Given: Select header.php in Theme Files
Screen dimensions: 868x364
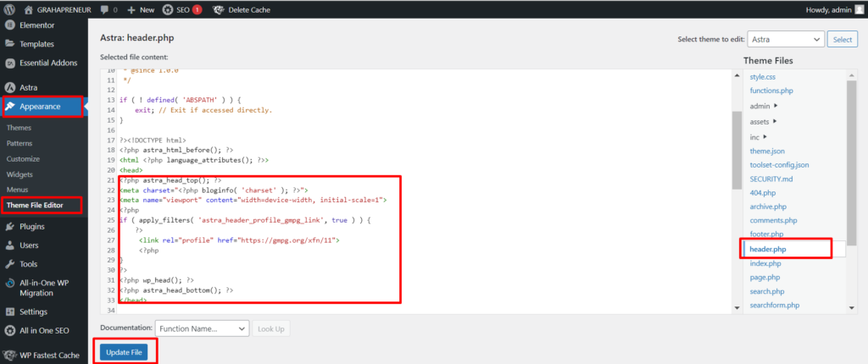Looking at the screenshot, I should pos(768,250).
